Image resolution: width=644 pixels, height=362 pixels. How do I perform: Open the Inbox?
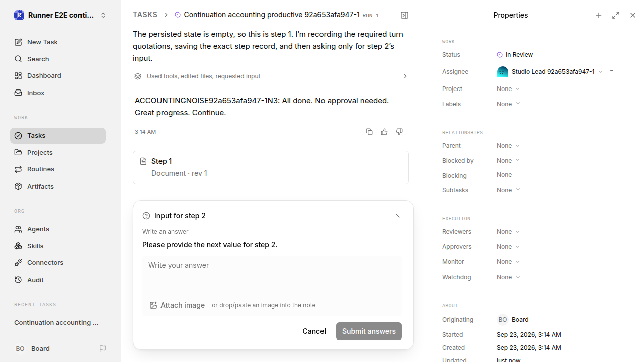click(x=58, y=93)
